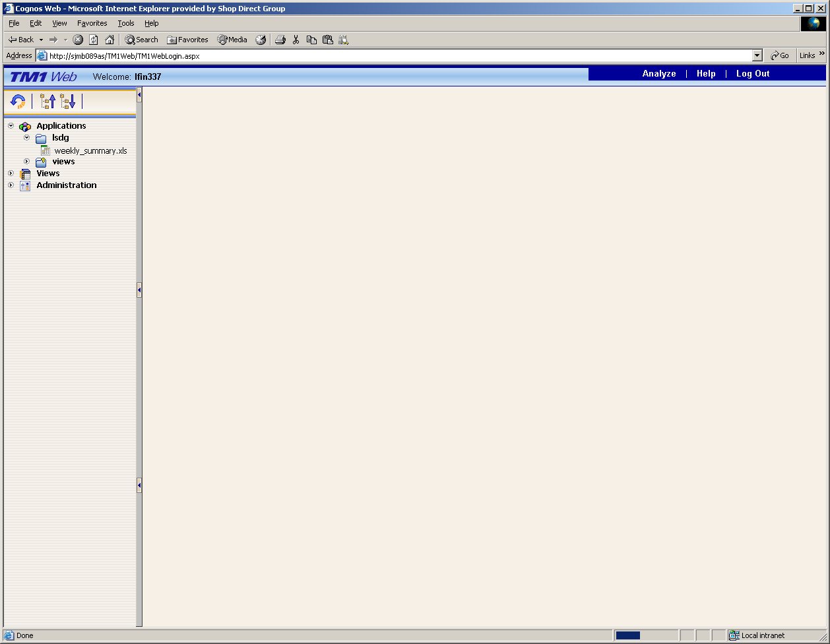The image size is (830, 644).
Task: Click the Media toolbar icon
Action: [232, 40]
